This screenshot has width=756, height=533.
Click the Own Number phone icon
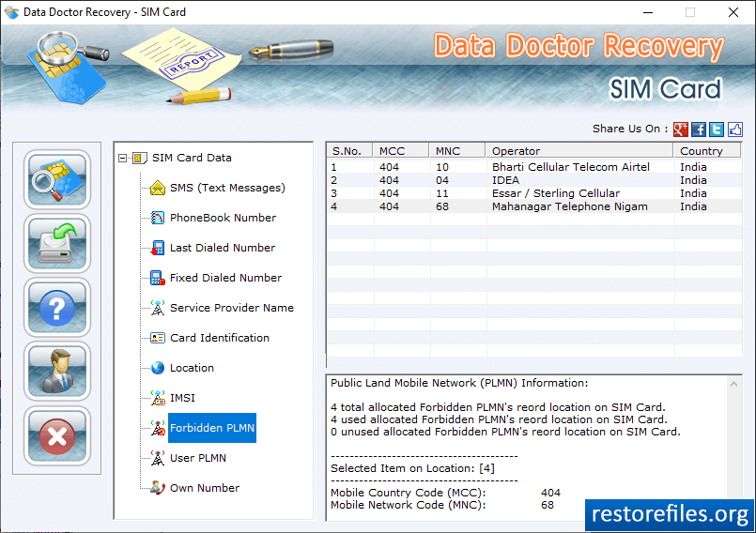tap(158, 488)
